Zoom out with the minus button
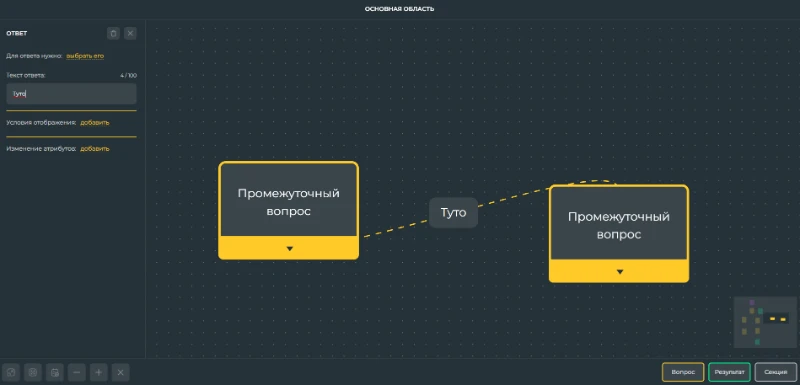The height and width of the screenshot is (385, 800). click(77, 373)
